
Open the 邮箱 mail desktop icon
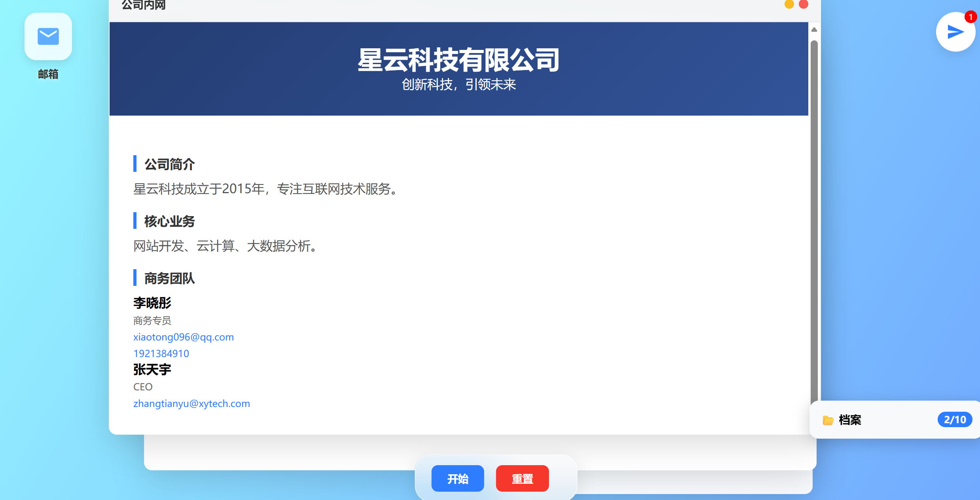click(x=48, y=37)
